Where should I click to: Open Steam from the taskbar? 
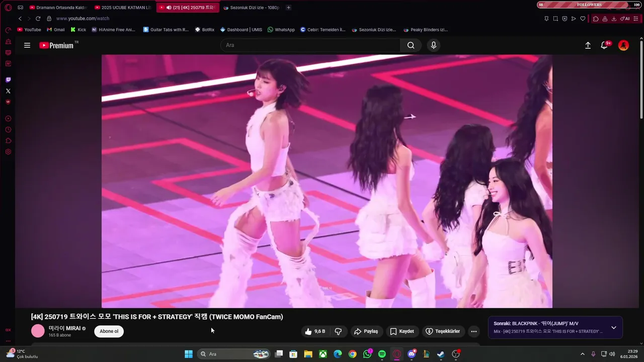point(441,354)
